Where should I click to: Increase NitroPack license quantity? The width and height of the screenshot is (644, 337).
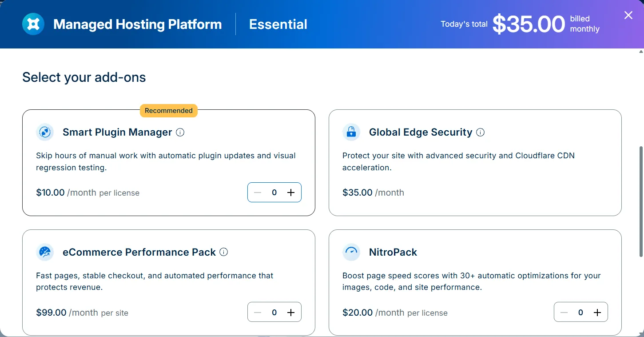[x=597, y=313]
